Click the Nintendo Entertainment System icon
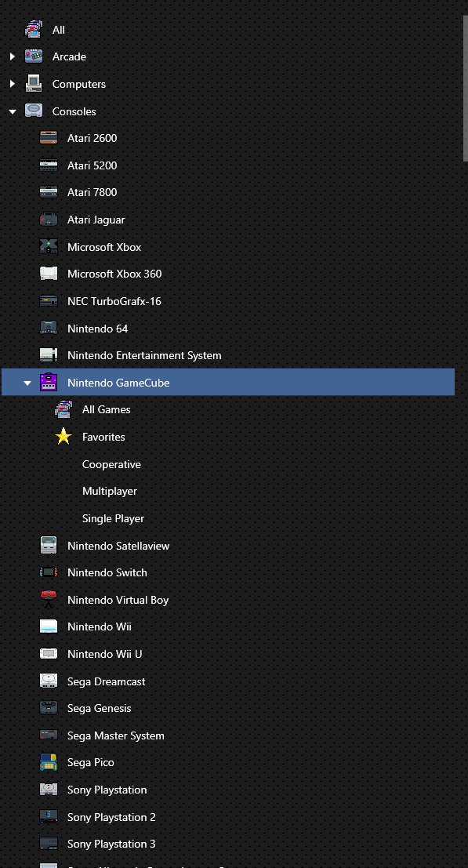The image size is (468, 868). point(49,355)
